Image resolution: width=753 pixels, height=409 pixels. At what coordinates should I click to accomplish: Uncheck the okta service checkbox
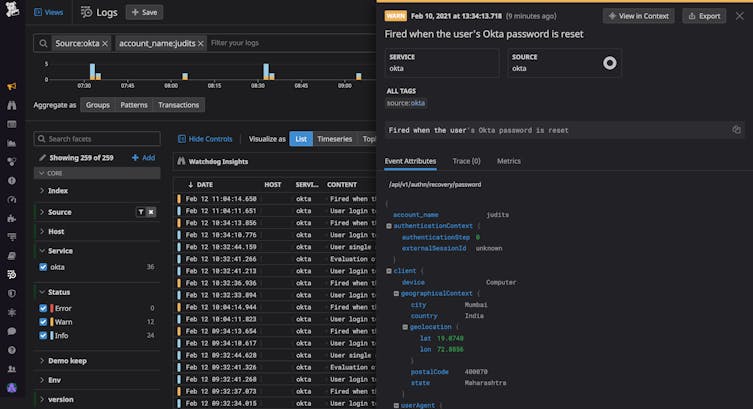pyautogui.click(x=43, y=267)
